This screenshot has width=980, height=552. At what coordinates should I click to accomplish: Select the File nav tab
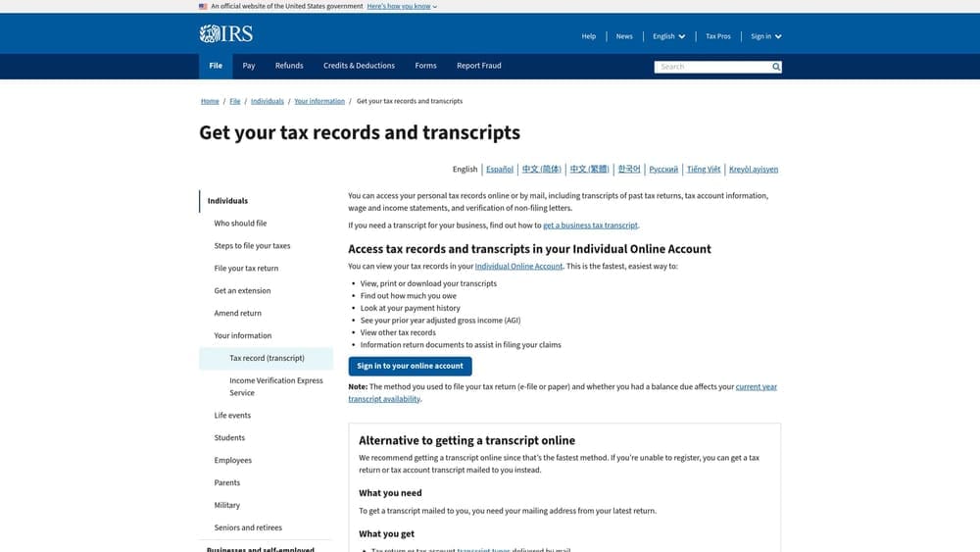pos(216,66)
